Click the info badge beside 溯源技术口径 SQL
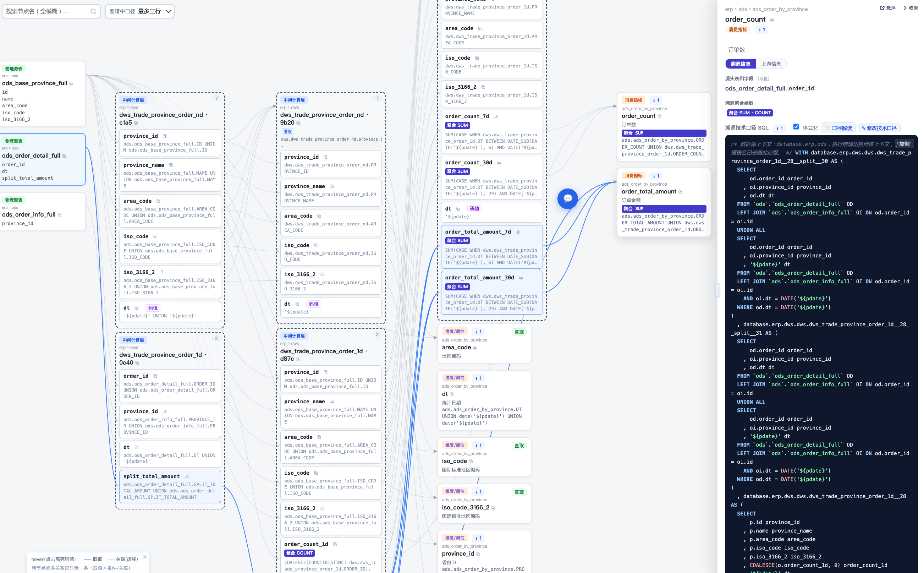 780,129
